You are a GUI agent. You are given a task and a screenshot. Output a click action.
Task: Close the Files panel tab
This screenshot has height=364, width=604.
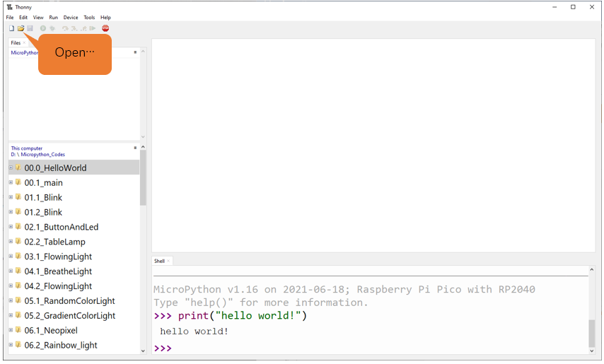24,42
